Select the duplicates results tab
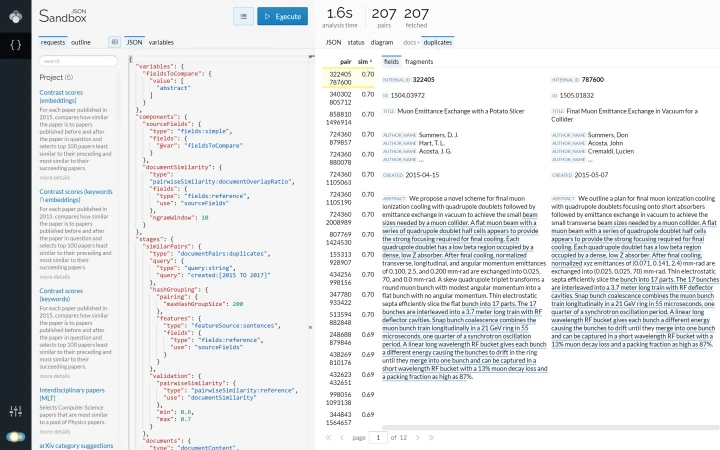Viewport: 720px width, 450px height. (x=438, y=42)
